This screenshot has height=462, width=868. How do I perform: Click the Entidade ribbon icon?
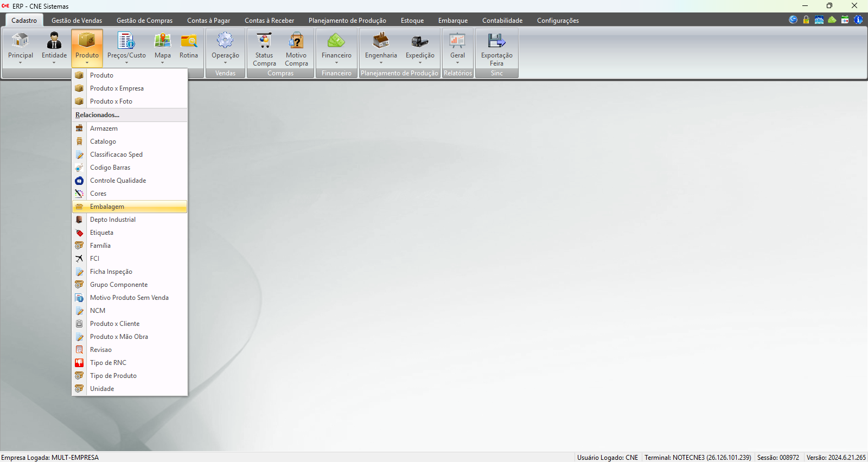coord(54,41)
